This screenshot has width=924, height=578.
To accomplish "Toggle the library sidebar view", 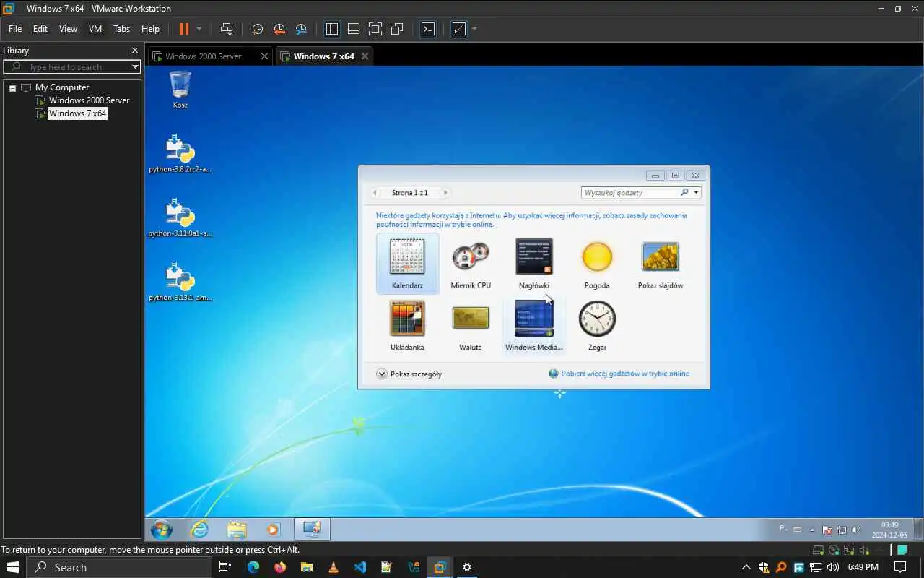I will [x=332, y=29].
